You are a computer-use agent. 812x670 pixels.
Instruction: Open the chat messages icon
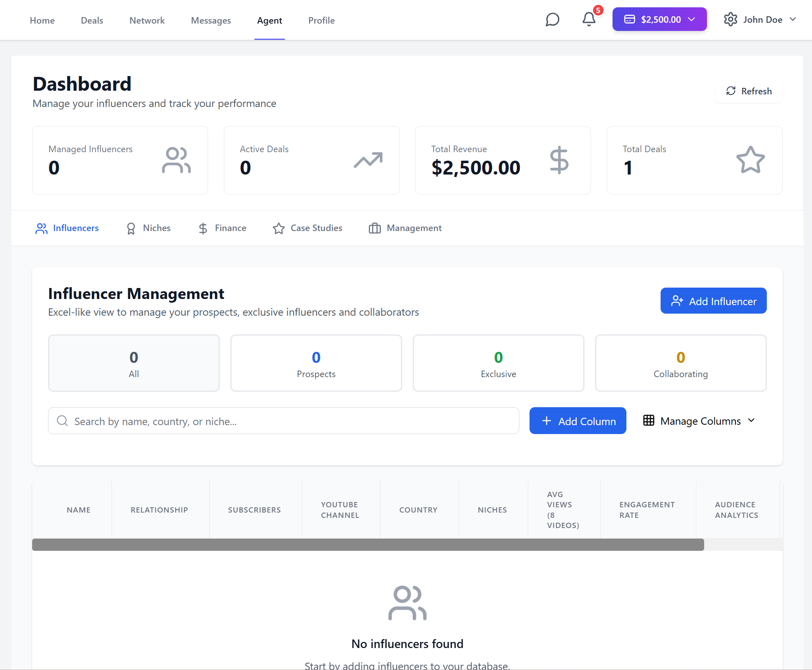point(552,20)
